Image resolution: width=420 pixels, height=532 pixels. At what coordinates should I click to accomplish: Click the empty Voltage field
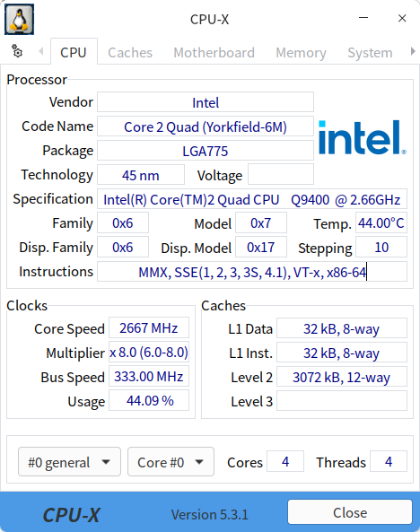(281, 175)
